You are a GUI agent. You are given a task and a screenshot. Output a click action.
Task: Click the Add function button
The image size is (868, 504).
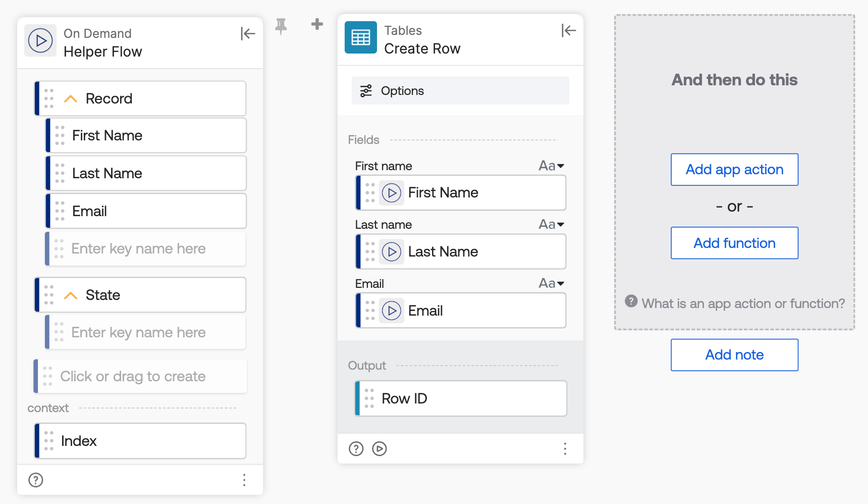coord(734,243)
